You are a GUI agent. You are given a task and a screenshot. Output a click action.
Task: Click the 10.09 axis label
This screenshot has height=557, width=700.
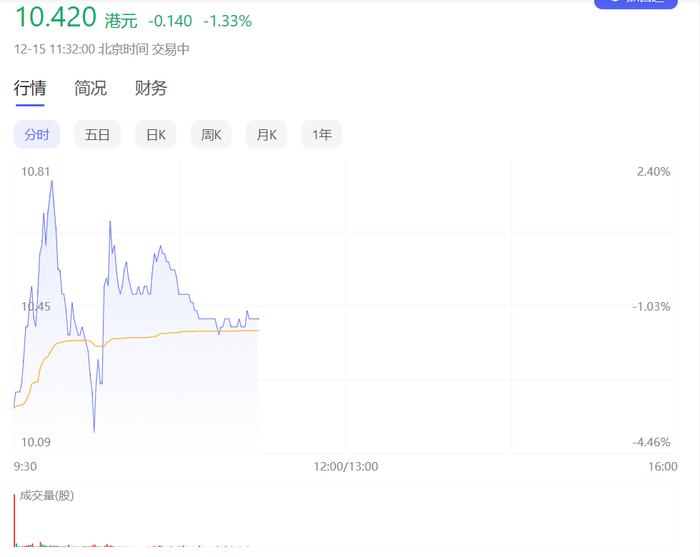point(36,442)
